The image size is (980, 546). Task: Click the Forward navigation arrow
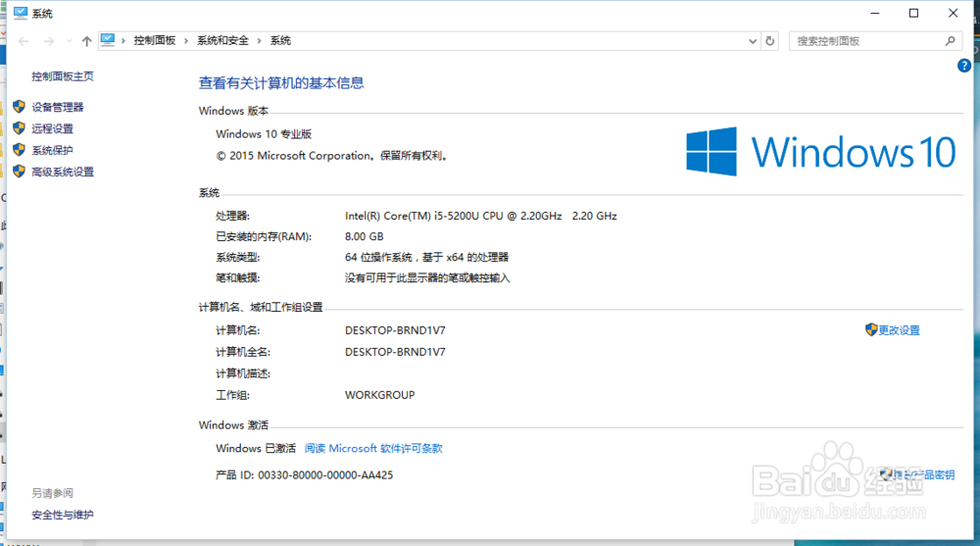(x=49, y=41)
